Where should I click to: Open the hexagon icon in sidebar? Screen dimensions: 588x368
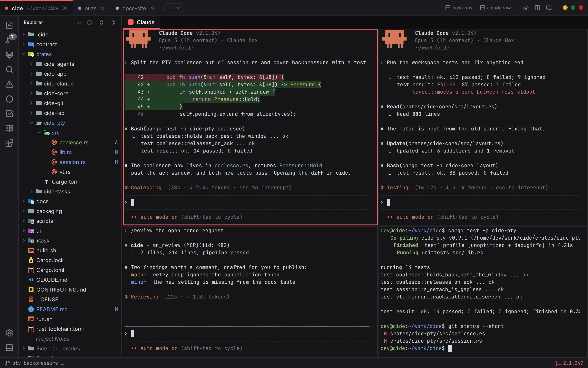(9, 99)
